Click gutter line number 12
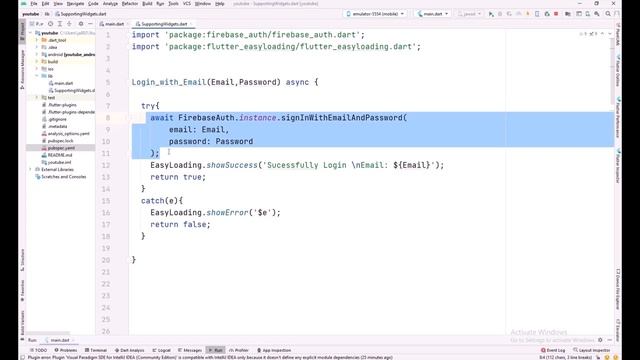Viewport: 640px width, 360px height. tap(106, 165)
